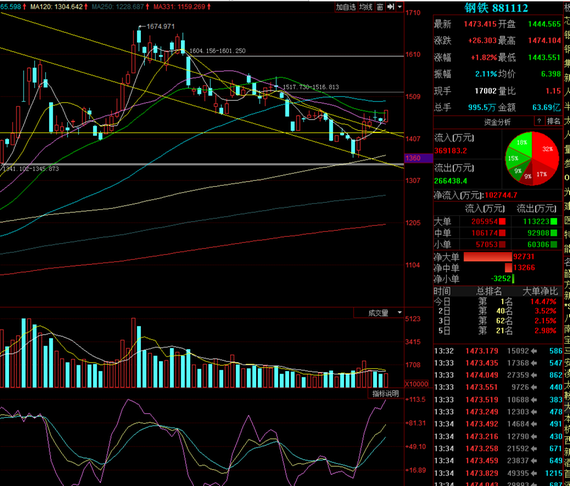Click the 32% red pie slice
Viewport: 570px width, 486px height.
pos(546,148)
